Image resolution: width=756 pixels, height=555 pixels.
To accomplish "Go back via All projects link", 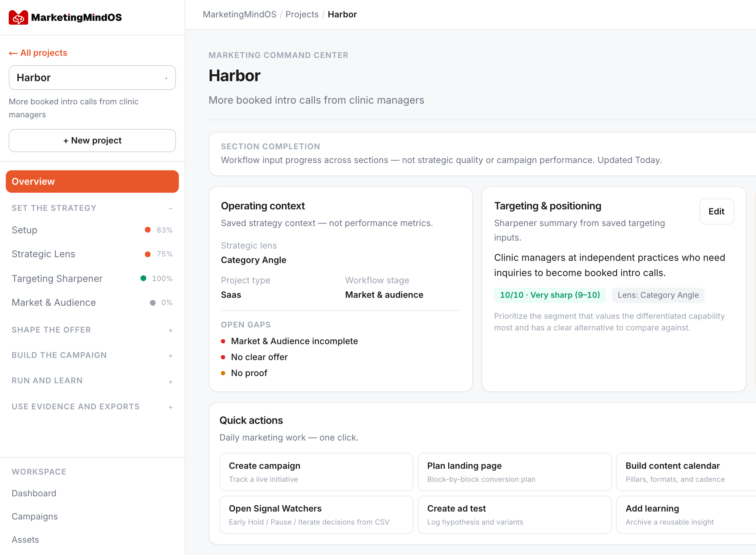I will [x=38, y=53].
